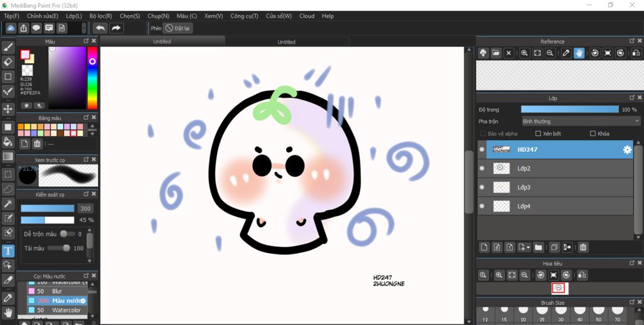
Task: Activate the Hand tool in left toolbar
Action: [8, 312]
